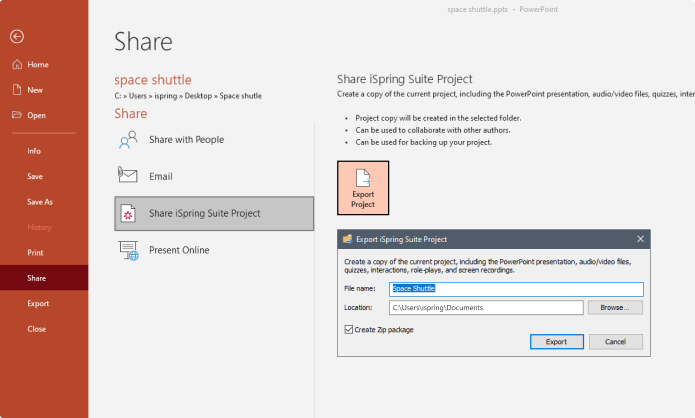695x418 pixels.
Task: Click the 'space shuttle.pptx - PowerPoint' window title
Action: [503, 9]
